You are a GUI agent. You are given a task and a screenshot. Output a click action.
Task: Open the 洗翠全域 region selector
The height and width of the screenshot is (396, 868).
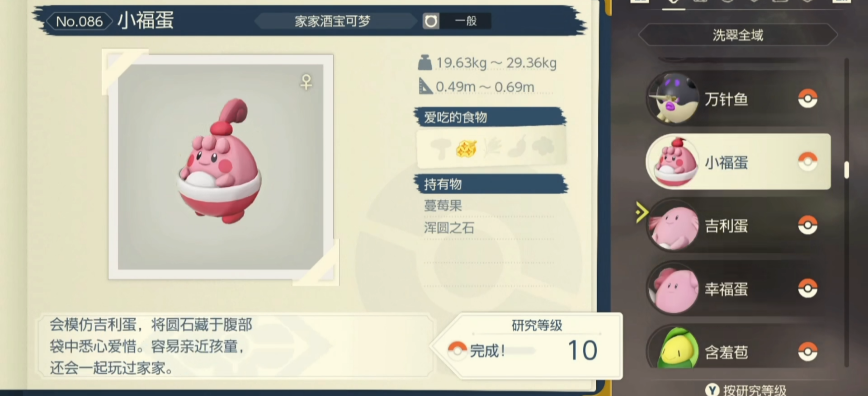coord(738,35)
